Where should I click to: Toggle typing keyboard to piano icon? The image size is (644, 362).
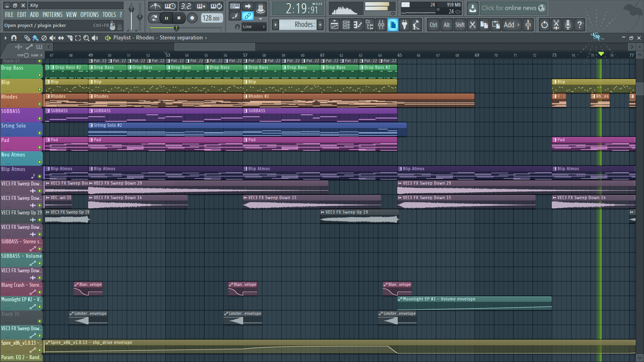235,6
